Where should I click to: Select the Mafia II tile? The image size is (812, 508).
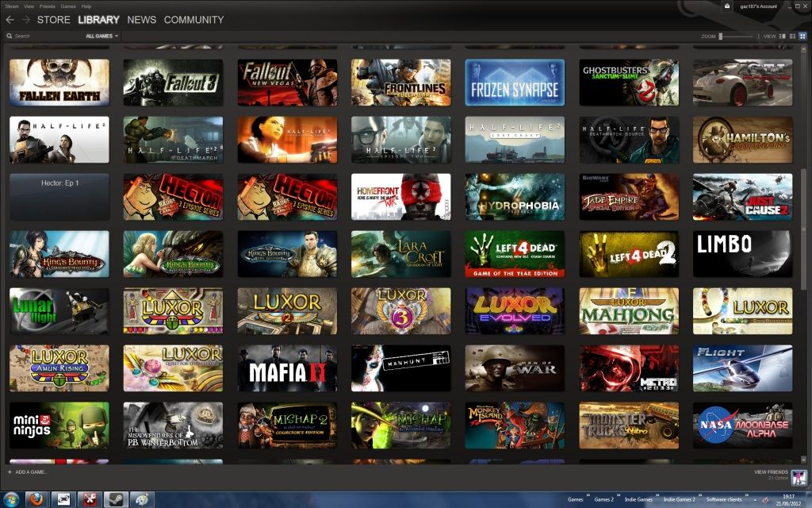coord(287,368)
